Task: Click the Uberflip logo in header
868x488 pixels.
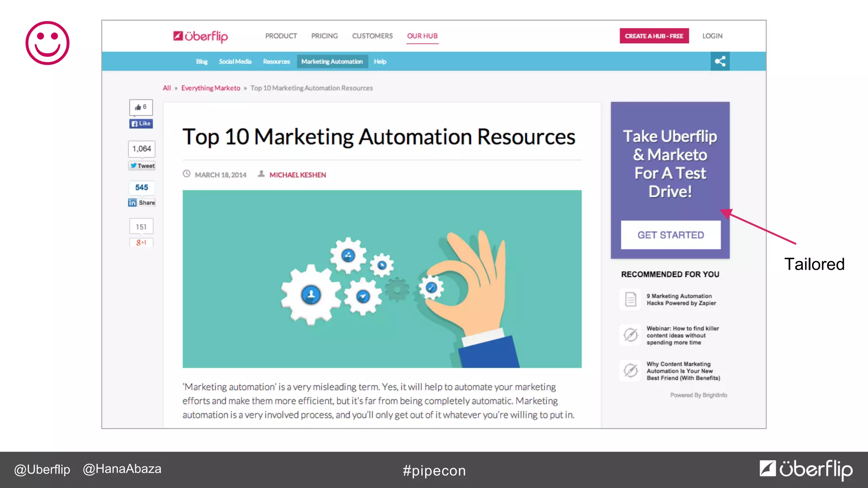Action: click(200, 36)
